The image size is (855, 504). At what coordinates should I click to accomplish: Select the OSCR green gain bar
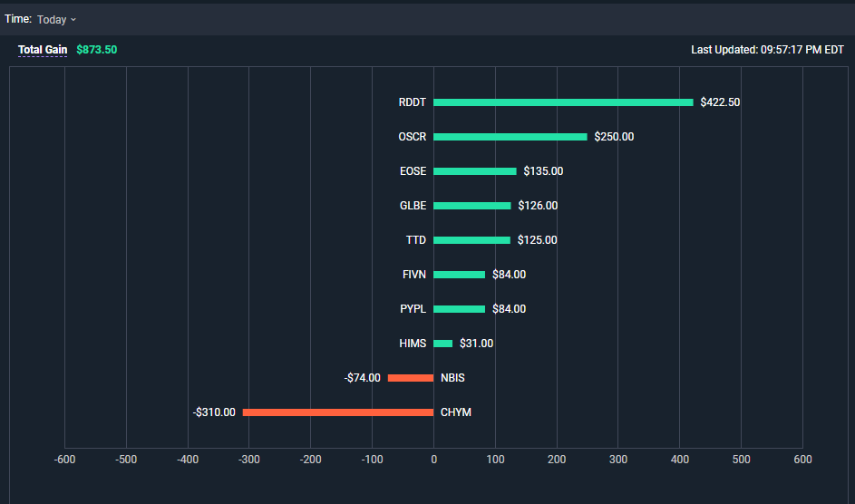[x=510, y=137]
